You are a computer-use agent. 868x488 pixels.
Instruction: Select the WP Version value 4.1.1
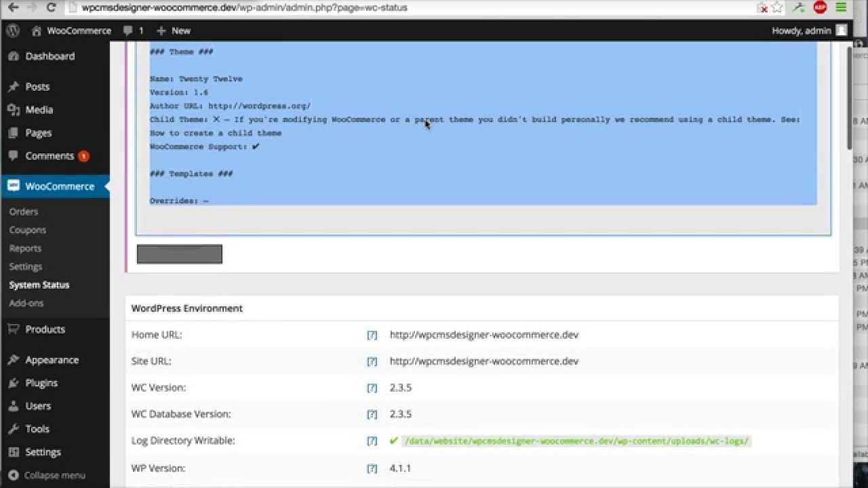tap(400, 468)
